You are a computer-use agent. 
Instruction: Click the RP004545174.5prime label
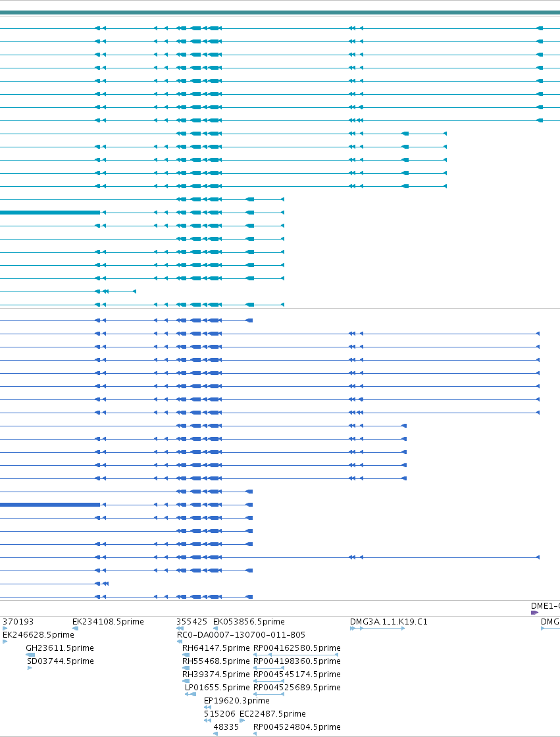297,674
